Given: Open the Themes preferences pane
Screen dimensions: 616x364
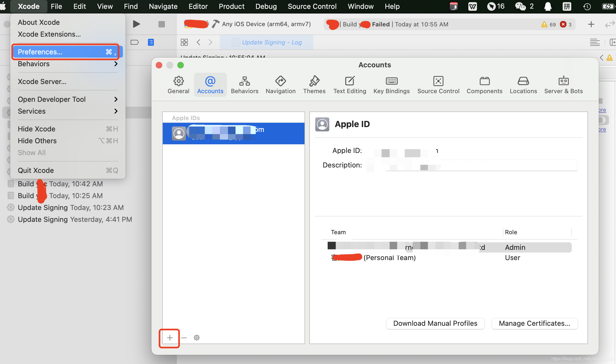Looking at the screenshot, I should point(314,85).
